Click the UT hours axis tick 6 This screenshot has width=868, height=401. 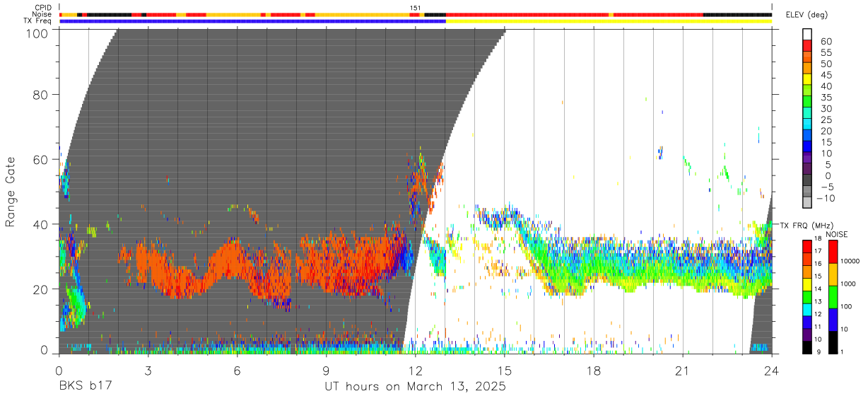coord(237,370)
